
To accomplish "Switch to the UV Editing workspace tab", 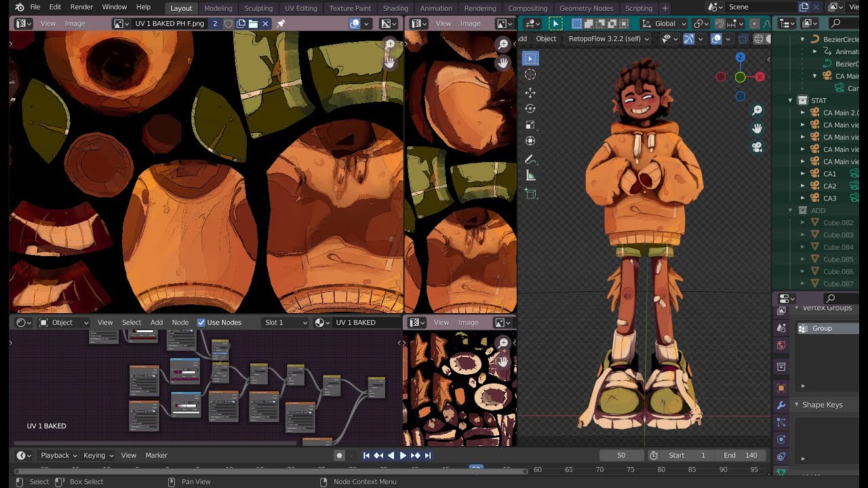I will [301, 8].
